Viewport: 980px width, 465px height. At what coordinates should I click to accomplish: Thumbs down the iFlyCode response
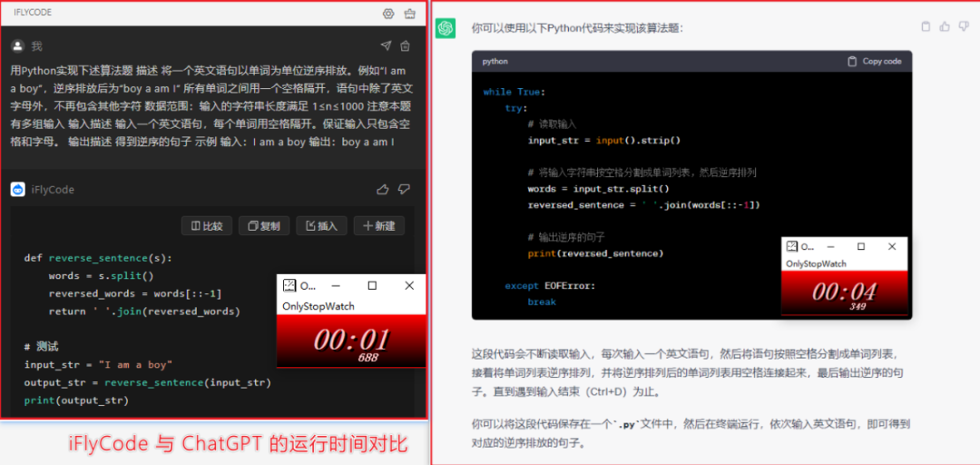[x=405, y=189]
